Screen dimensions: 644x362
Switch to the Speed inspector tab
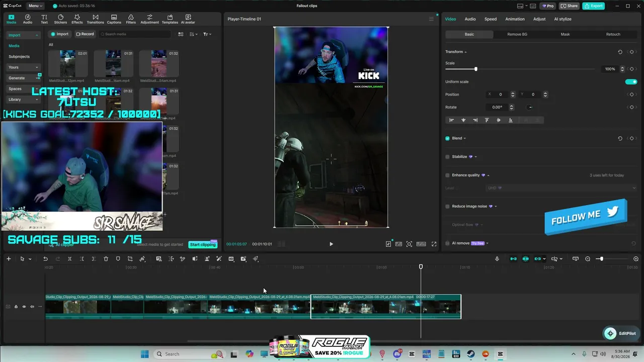pyautogui.click(x=491, y=19)
